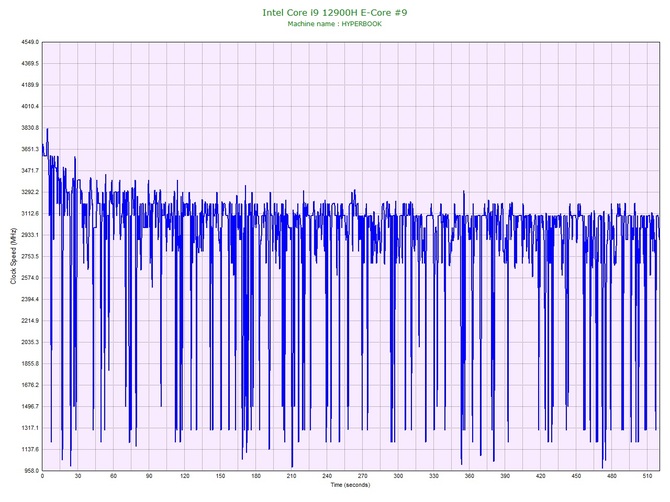Screen dimensions: 670x502
Task: Click the 300 seconds x-axis tick label
Action: [x=398, y=476]
